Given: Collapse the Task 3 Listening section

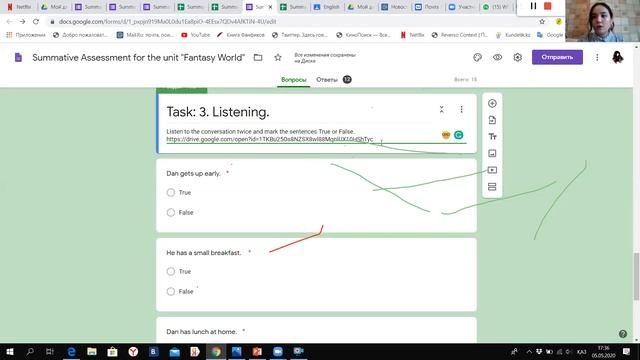Looking at the screenshot, I should (442, 109).
